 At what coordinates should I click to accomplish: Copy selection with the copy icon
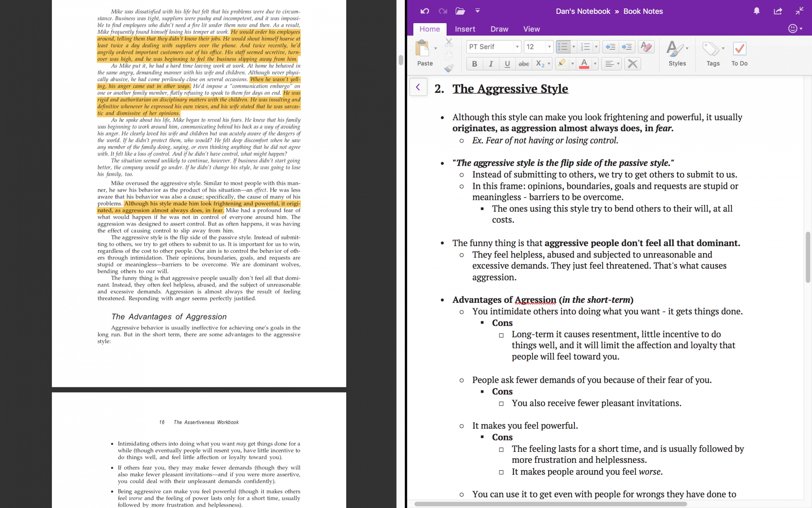449,55
